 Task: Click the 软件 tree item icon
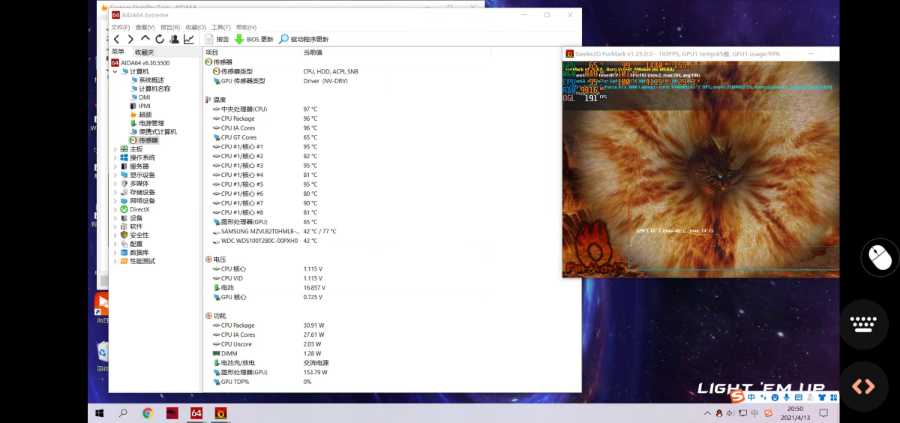[x=124, y=226]
